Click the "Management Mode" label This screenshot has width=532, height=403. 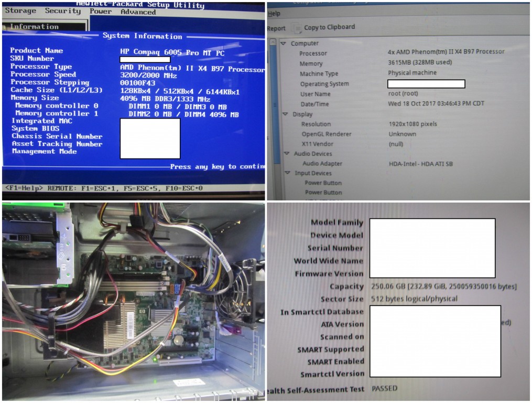pyautogui.click(x=45, y=151)
